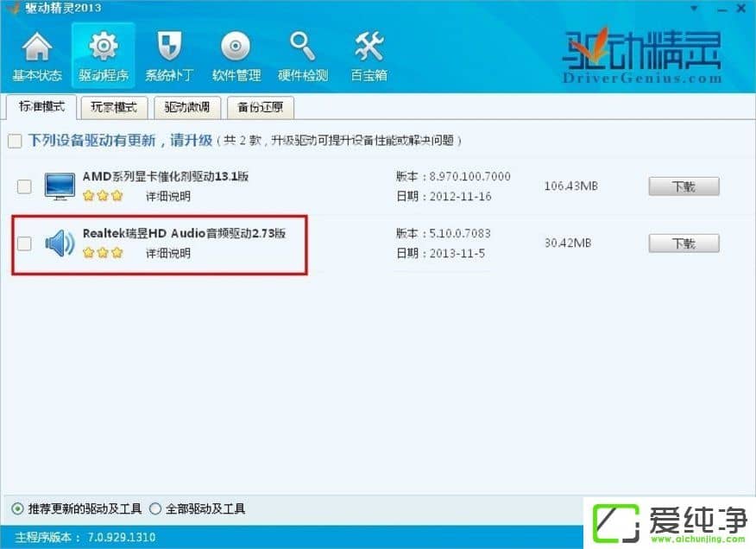Switch to the 玩家模式 tab
The height and width of the screenshot is (549, 756).
click(114, 107)
